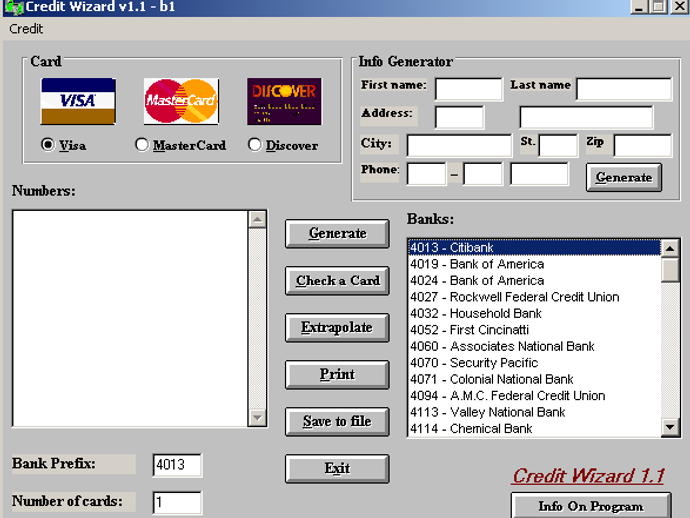Screen dimensions: 690x518
Task: Select 4019 - Bank of America
Action: [534, 264]
